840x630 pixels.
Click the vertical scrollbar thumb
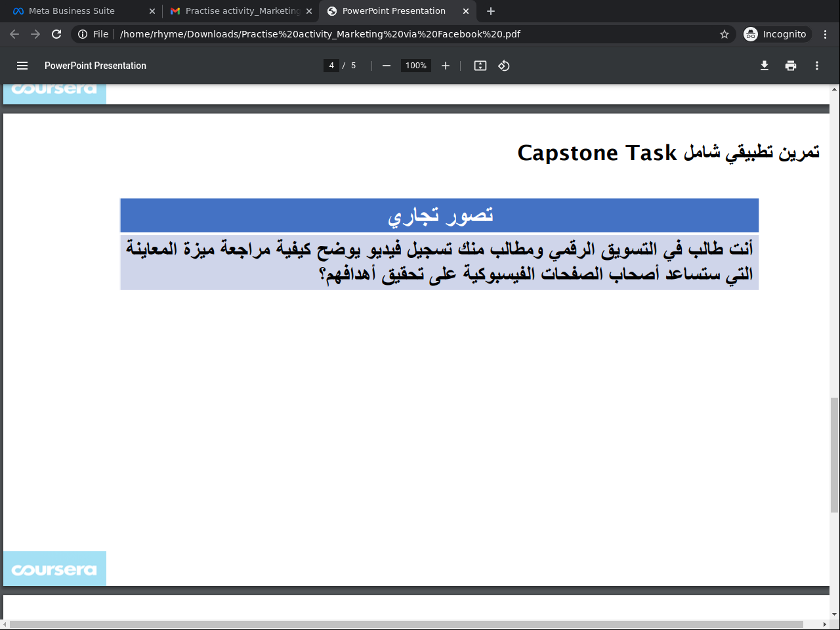point(835,455)
